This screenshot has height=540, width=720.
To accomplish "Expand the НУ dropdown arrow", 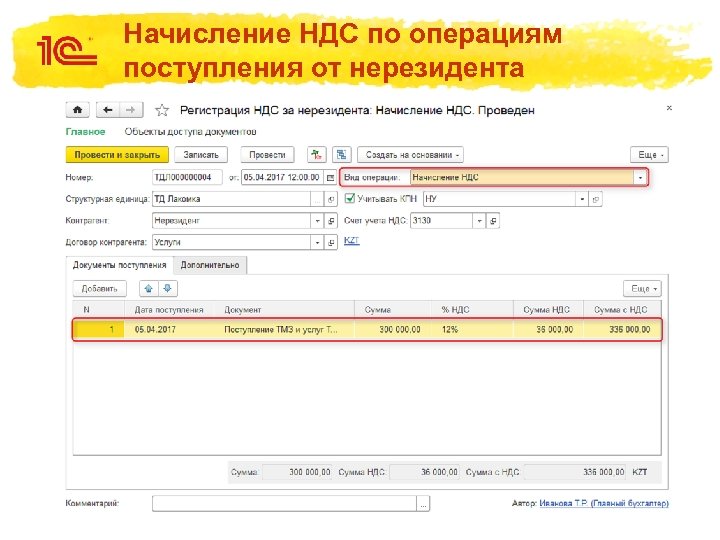I will pyautogui.click(x=582, y=199).
